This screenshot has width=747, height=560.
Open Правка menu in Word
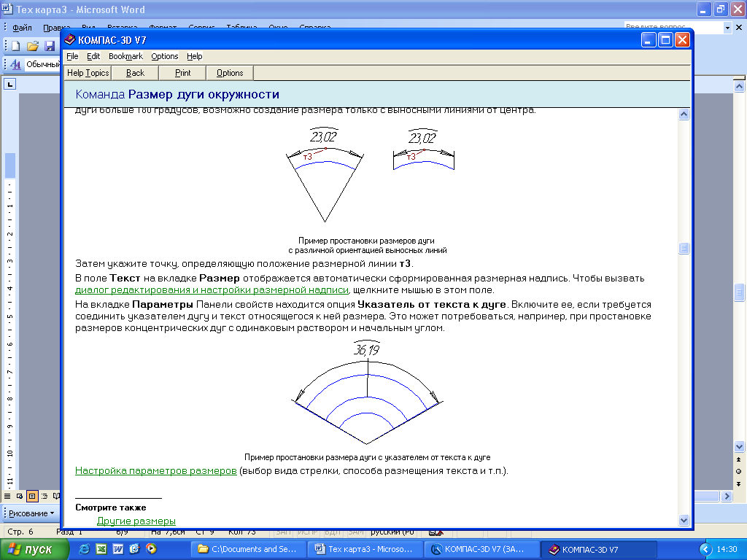click(56, 28)
